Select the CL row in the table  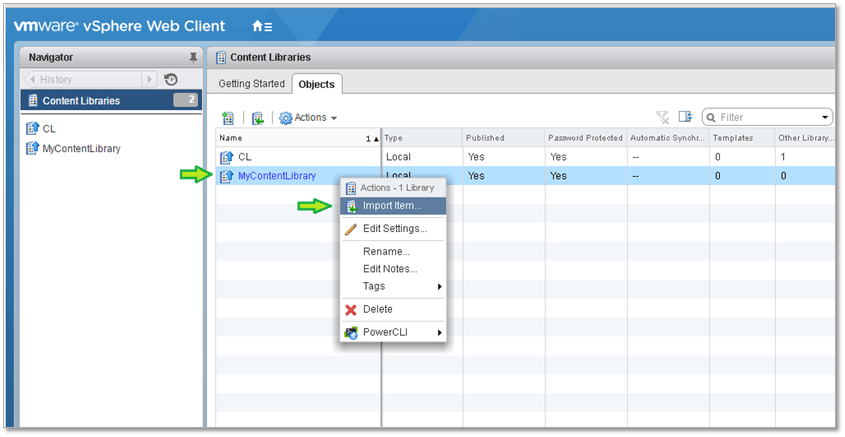pos(525,157)
